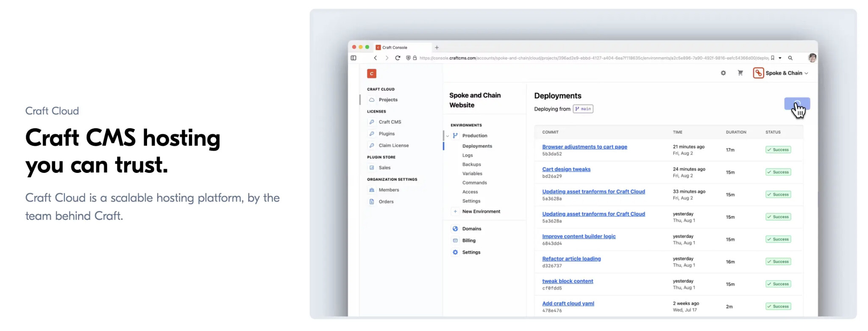This screenshot has width=868, height=331.
Task: Click the plus icon for New Environment
Action: click(x=455, y=211)
